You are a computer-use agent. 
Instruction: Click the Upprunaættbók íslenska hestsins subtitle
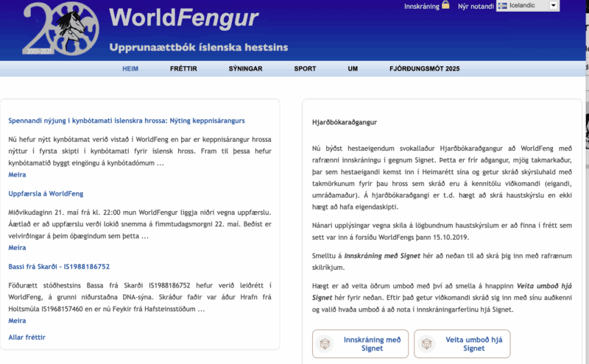coord(199,47)
